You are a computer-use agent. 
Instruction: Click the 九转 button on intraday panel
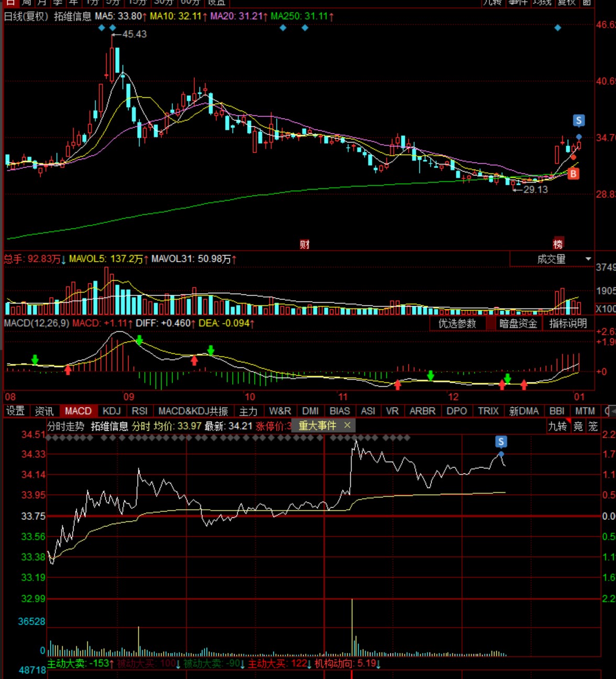click(557, 426)
